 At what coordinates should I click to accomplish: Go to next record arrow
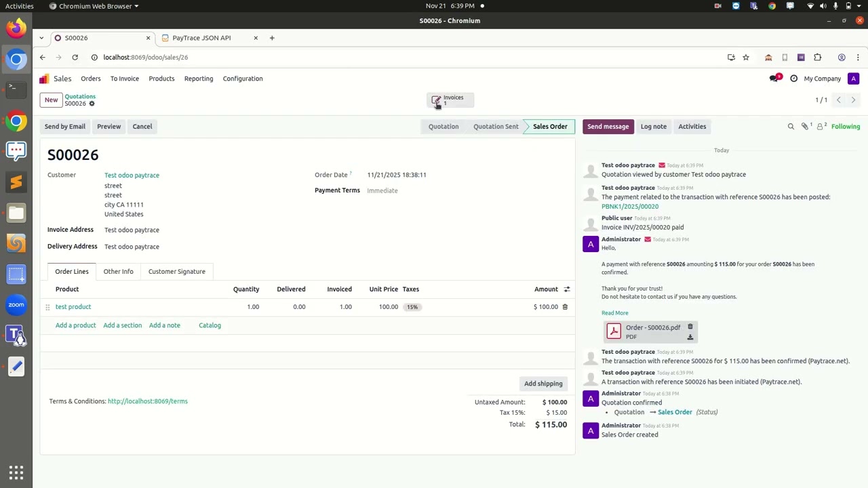click(x=853, y=100)
